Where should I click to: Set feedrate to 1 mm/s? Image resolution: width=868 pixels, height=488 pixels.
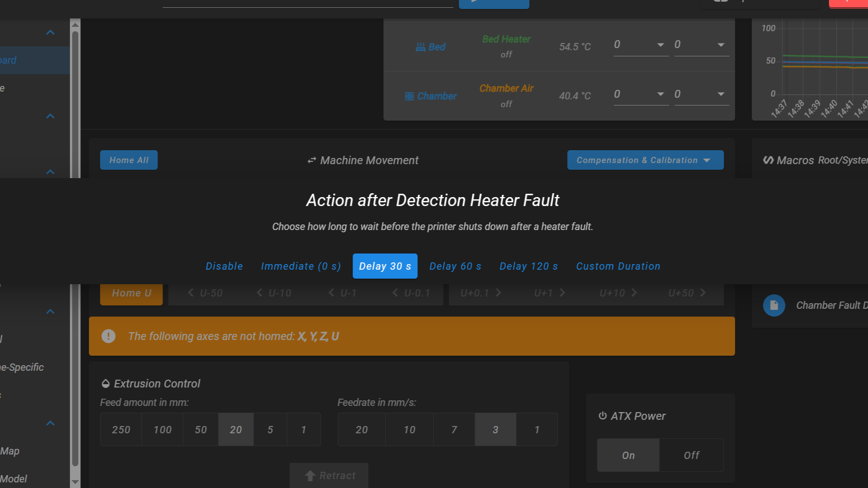[537, 429]
